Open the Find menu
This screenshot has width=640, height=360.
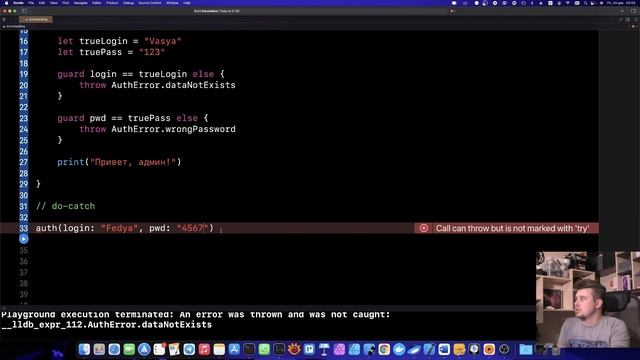click(65, 3)
